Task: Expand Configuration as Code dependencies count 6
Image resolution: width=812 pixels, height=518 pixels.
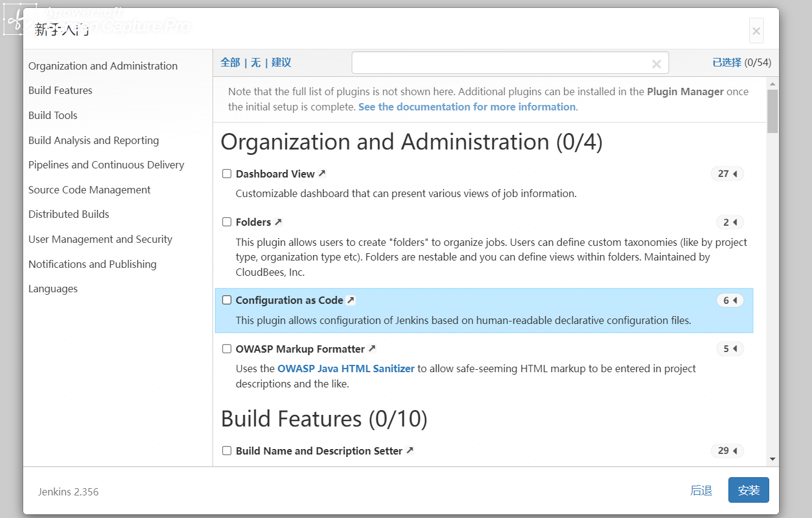Action: pyautogui.click(x=730, y=300)
